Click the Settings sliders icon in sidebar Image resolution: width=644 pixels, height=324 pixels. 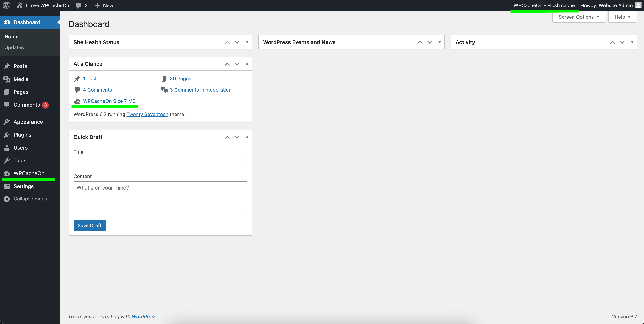click(7, 186)
